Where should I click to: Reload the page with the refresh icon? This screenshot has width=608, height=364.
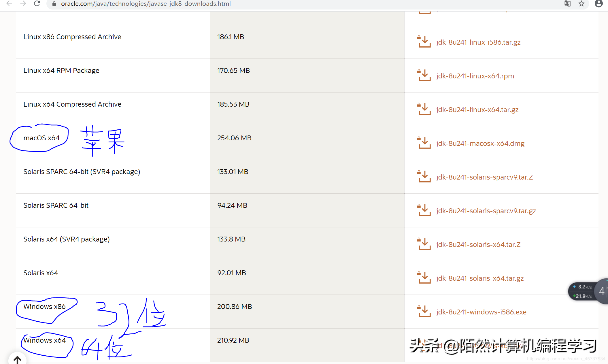(x=37, y=4)
